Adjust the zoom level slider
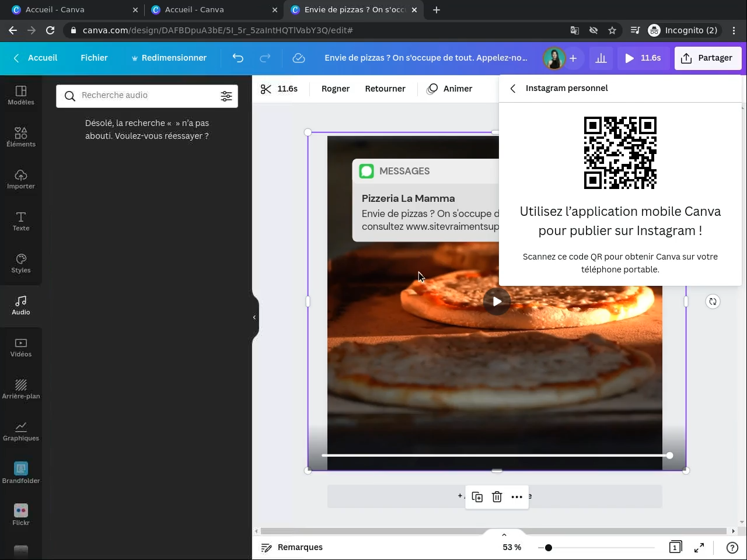Image resolution: width=747 pixels, height=560 pixels. point(549,548)
